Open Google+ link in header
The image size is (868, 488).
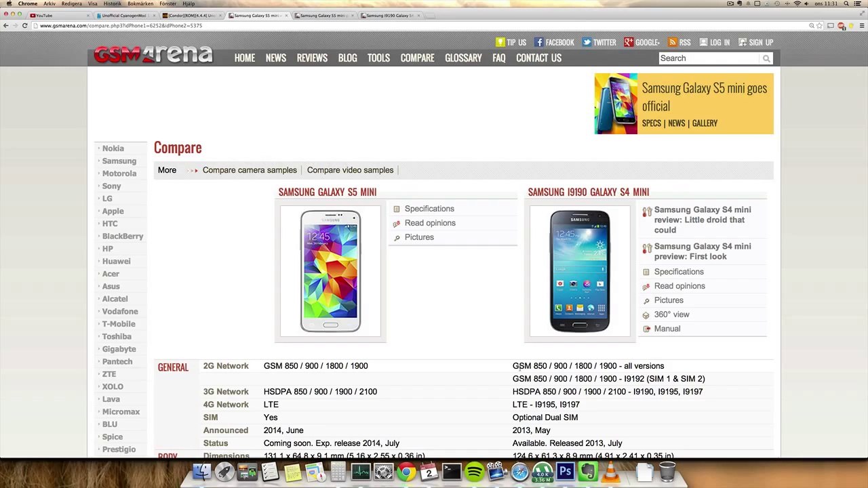(x=642, y=42)
